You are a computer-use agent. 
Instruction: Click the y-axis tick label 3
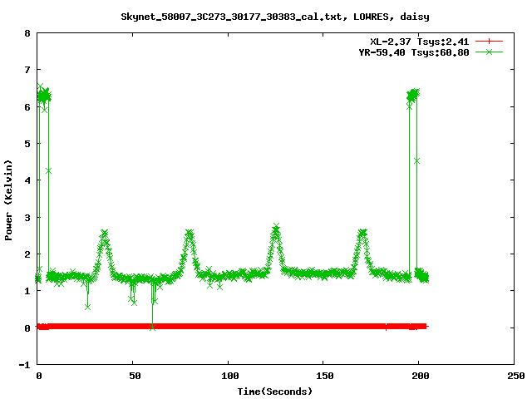coord(27,218)
